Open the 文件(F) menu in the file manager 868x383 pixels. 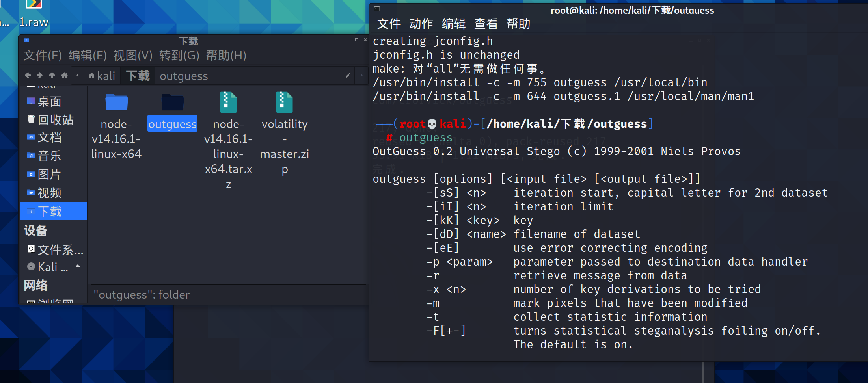click(x=43, y=56)
